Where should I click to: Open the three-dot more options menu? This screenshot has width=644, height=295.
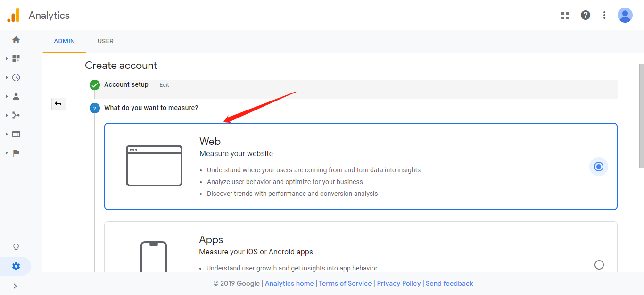pyautogui.click(x=604, y=15)
